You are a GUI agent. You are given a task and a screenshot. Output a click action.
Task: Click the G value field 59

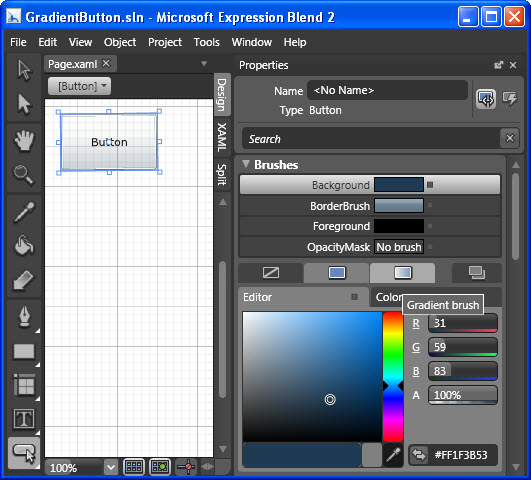point(463,347)
